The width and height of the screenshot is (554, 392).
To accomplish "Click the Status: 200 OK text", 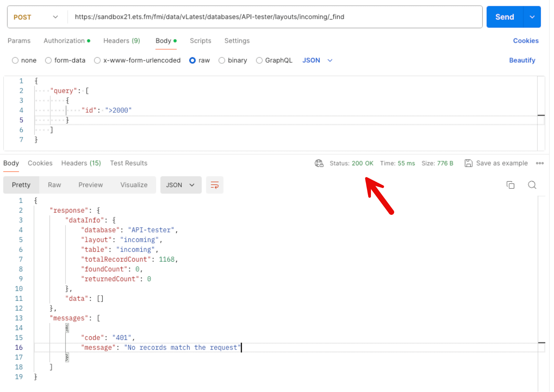I will click(351, 163).
